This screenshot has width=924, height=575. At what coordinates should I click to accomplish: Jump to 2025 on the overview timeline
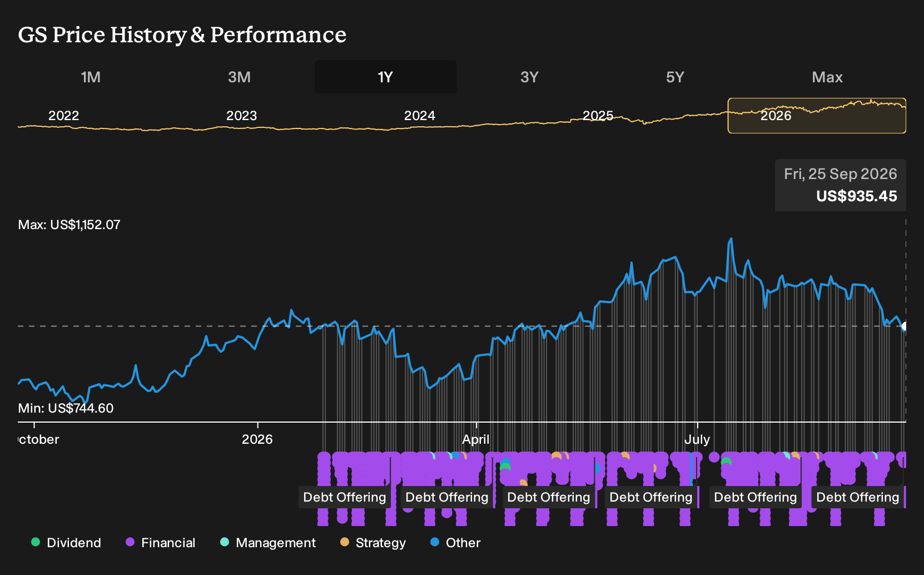point(598,116)
